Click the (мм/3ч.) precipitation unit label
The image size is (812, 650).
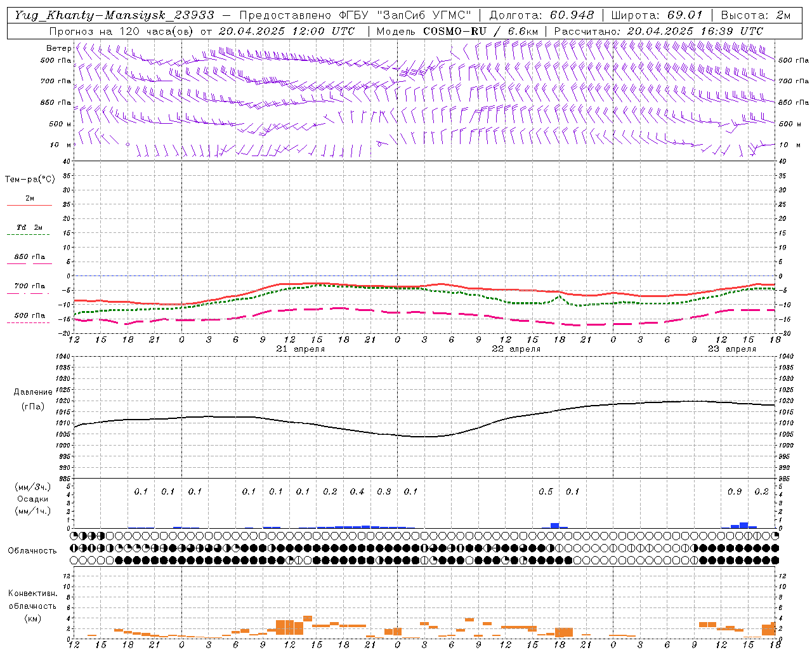[32, 487]
